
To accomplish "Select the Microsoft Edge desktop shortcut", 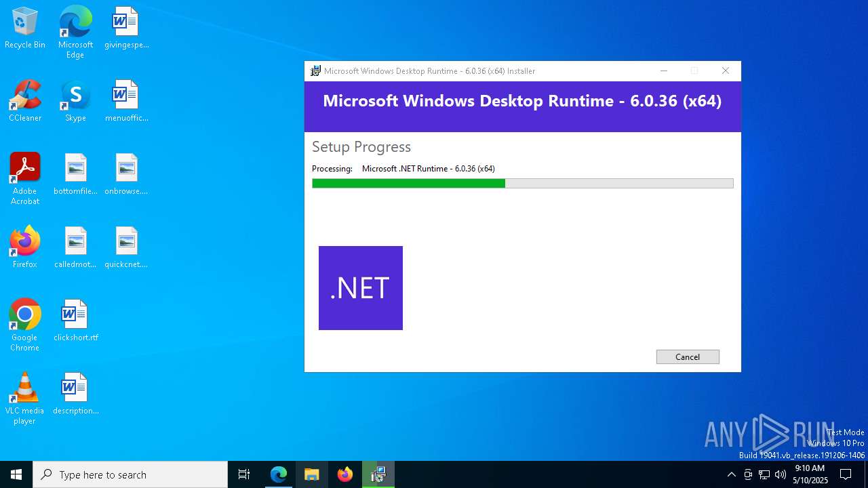I will [x=75, y=33].
